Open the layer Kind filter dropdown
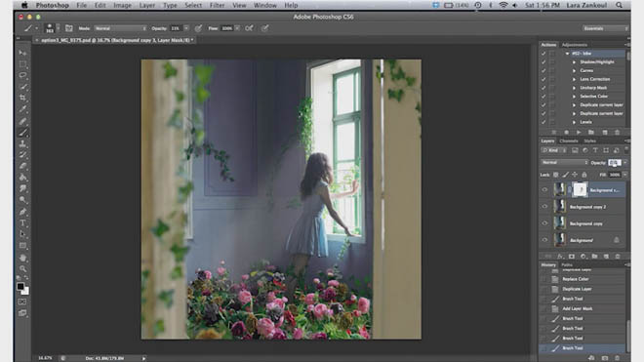This screenshot has width=644, height=362. tap(554, 150)
